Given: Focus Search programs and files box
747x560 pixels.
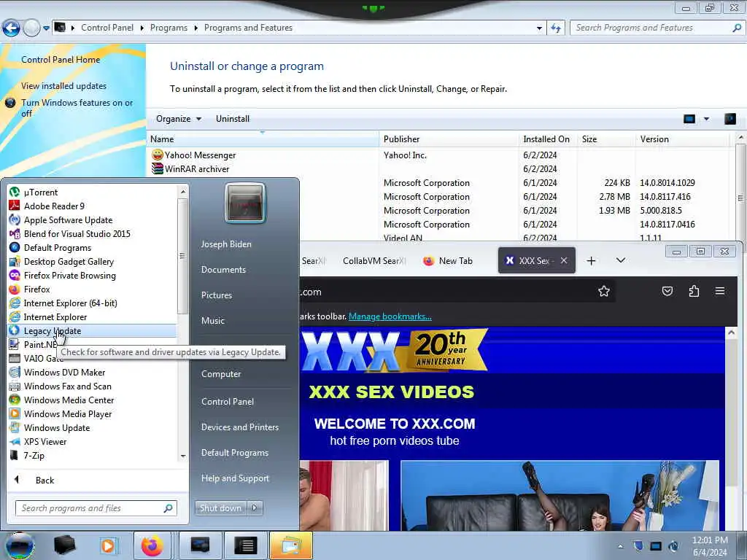Looking at the screenshot, I should [96, 508].
